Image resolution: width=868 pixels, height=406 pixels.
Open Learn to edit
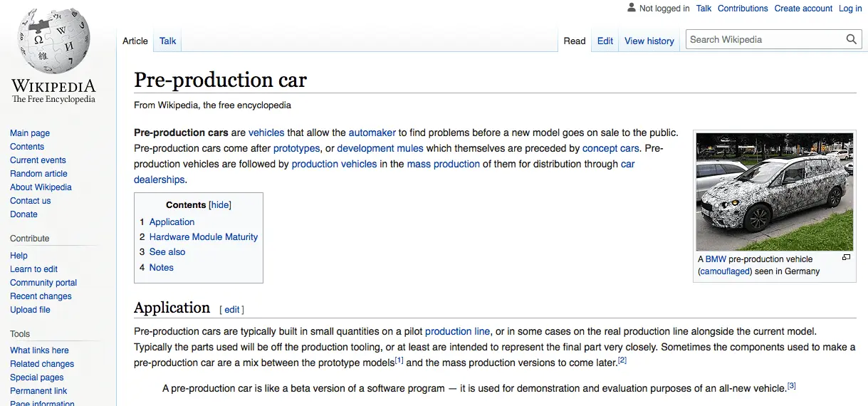(x=33, y=269)
